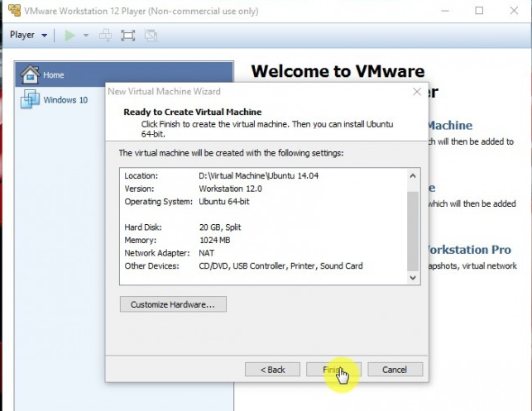The image size is (532, 411).
Task: Minimize the VMware Player window
Action: (445, 11)
